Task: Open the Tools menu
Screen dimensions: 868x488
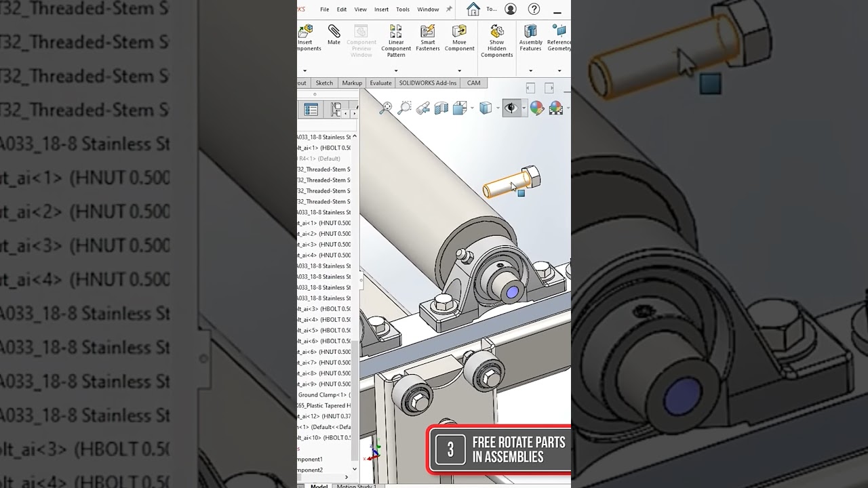Action: pyautogui.click(x=403, y=9)
